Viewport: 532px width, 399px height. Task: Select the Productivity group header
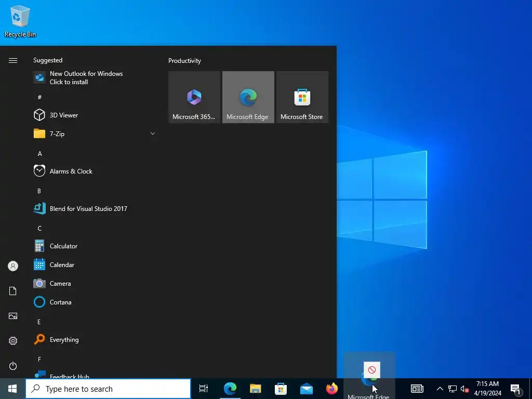pos(184,61)
